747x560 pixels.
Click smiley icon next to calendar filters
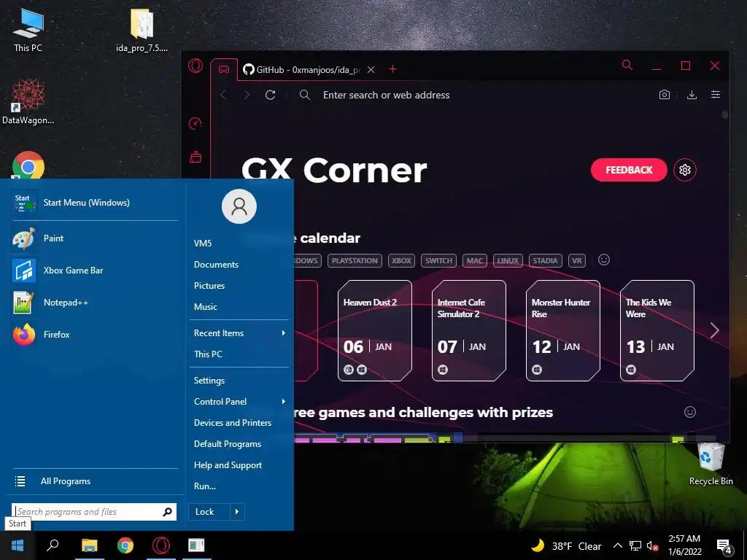point(604,260)
